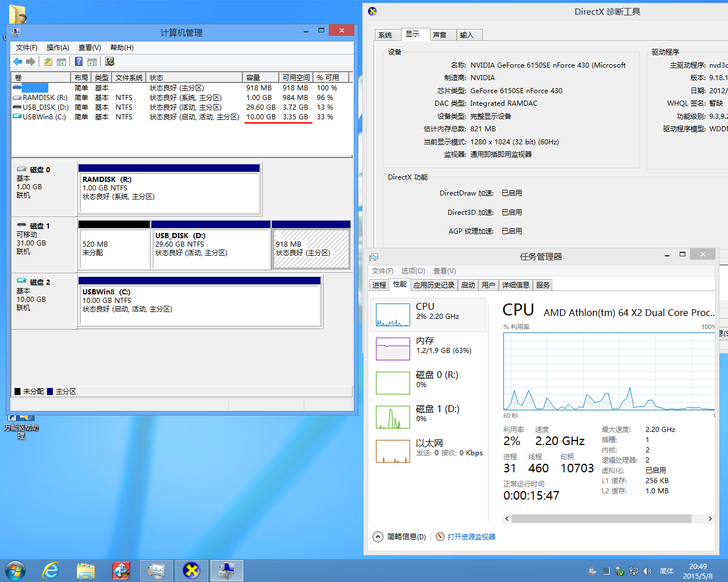Image resolution: width=728 pixels, height=582 pixels.
Task: Open the Windows Start button
Action: (x=15, y=571)
